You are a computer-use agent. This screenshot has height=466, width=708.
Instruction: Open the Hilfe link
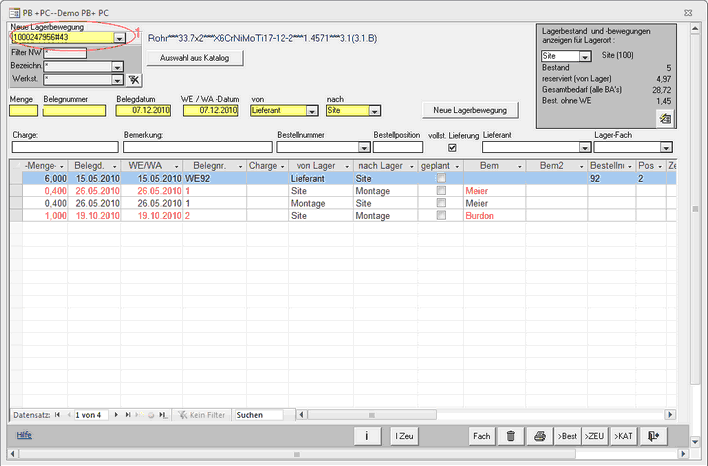click(24, 435)
